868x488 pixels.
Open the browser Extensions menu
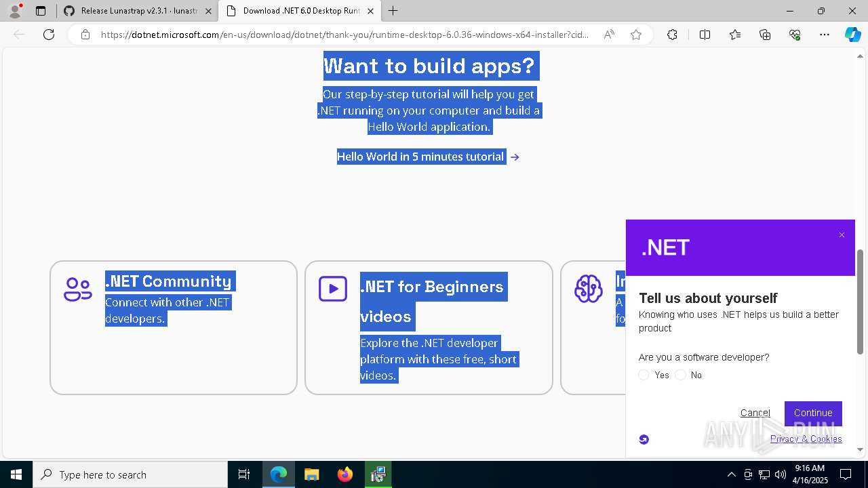click(672, 35)
